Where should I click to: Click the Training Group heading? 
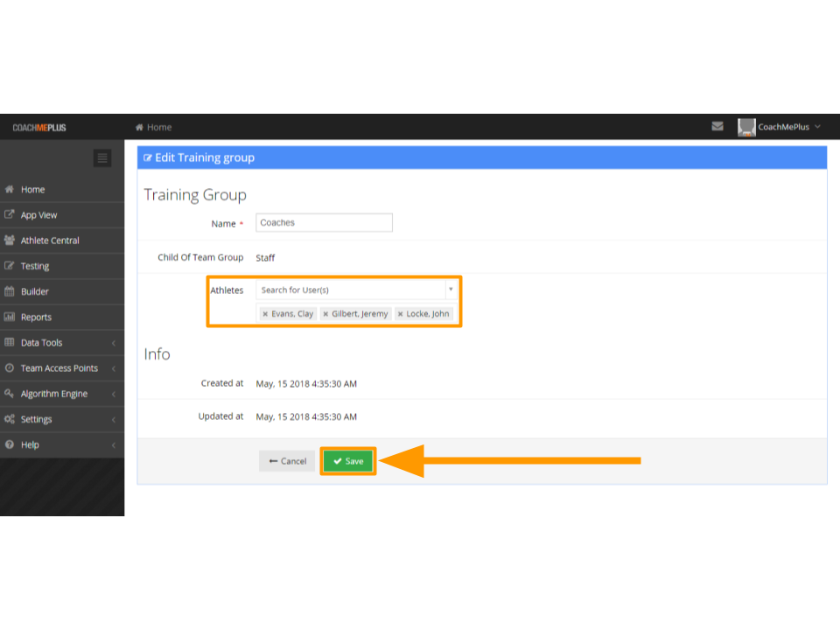point(195,195)
